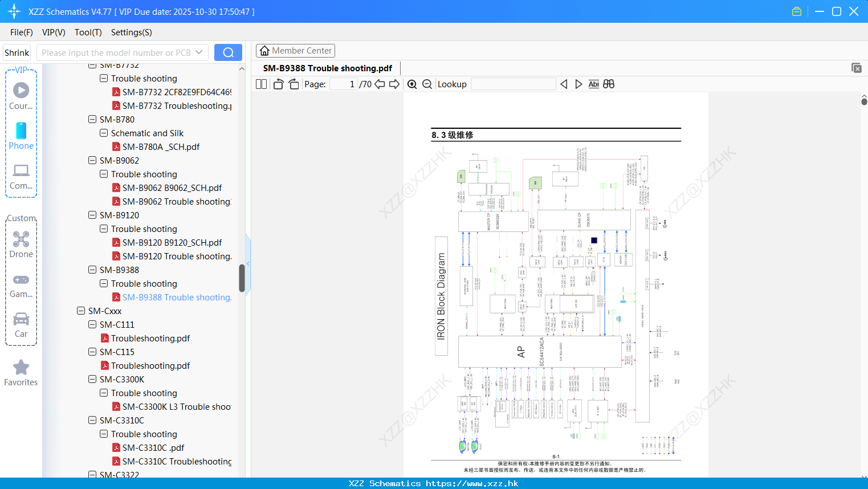Select Car category in sidebar

point(21,325)
